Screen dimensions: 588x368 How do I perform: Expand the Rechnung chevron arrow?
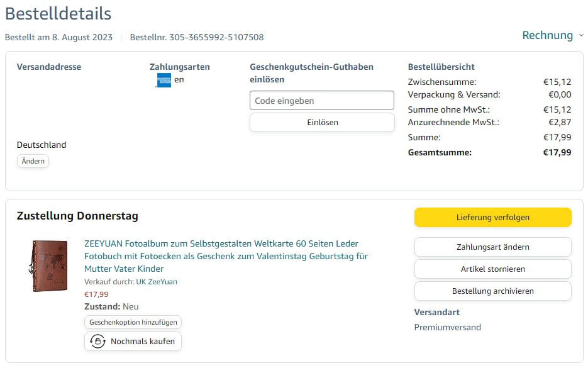(580, 36)
